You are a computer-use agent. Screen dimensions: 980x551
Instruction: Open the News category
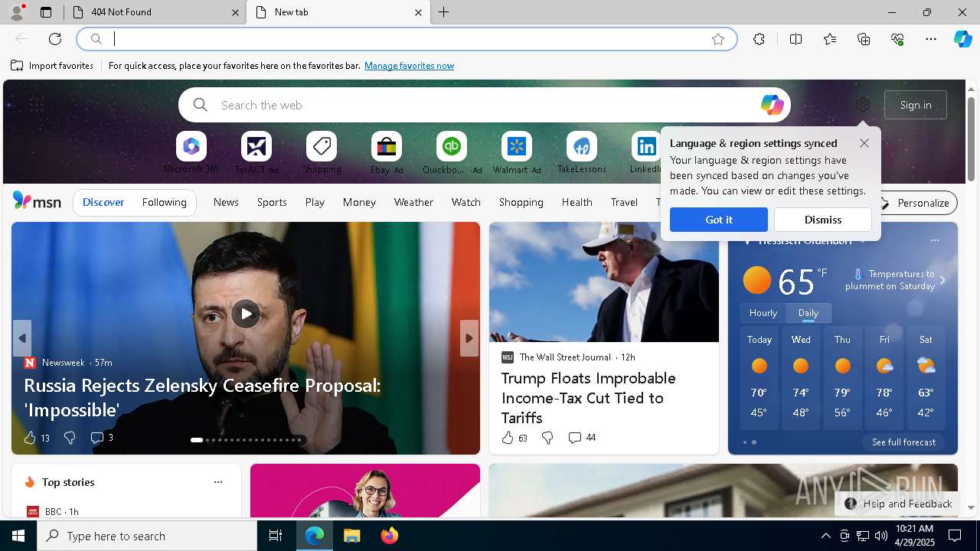(226, 202)
